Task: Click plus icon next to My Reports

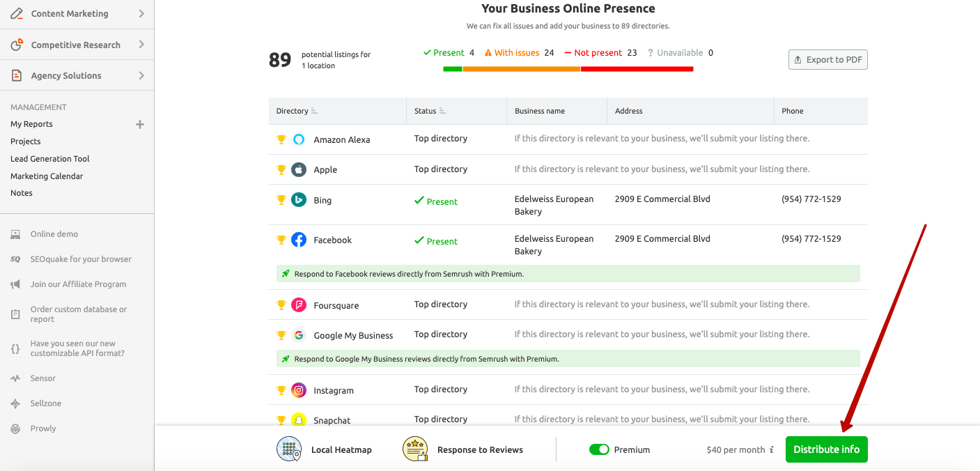Action: pyautogui.click(x=140, y=124)
